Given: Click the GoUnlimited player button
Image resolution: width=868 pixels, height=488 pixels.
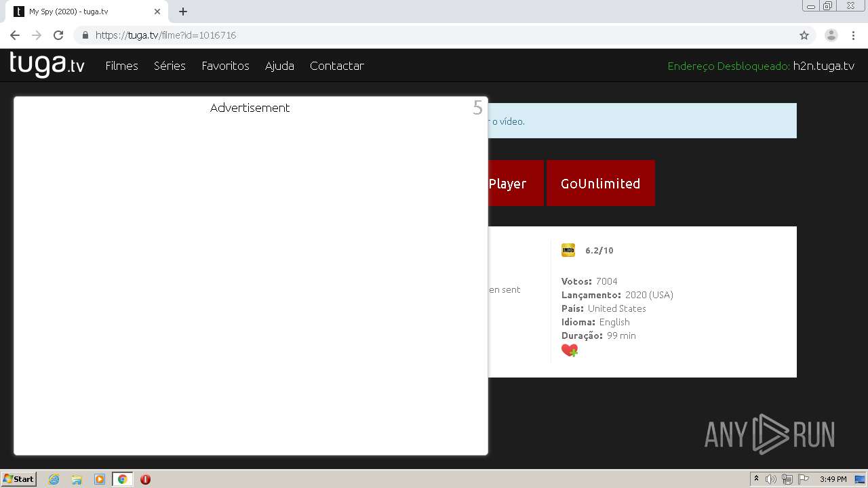Looking at the screenshot, I should pos(601,183).
